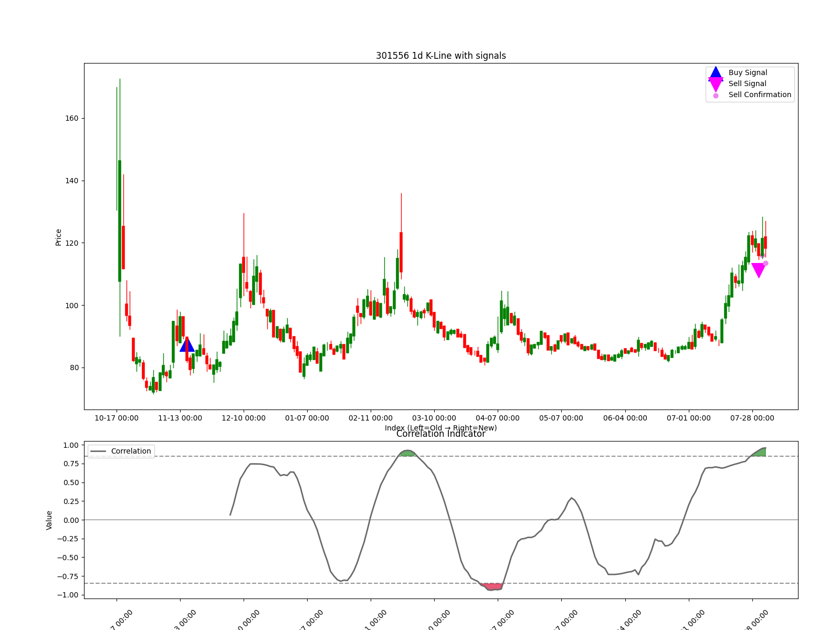840x630 pixels.
Task: Click the magenta Sell Signal triangle on chart
Action: (759, 270)
